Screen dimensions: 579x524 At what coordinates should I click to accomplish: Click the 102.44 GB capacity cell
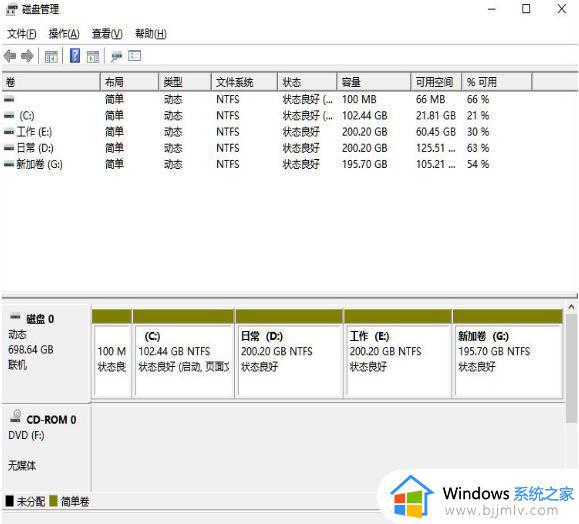[364, 116]
